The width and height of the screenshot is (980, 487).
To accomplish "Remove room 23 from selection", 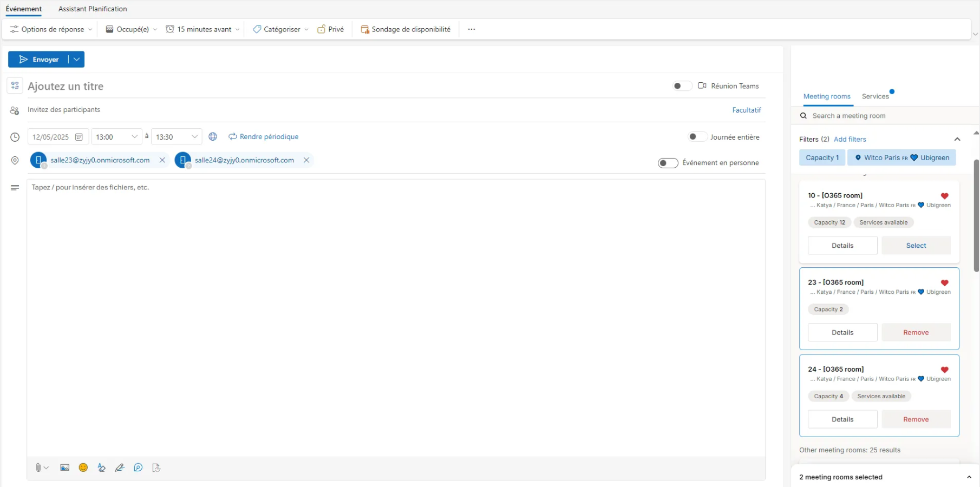I will 916,332.
